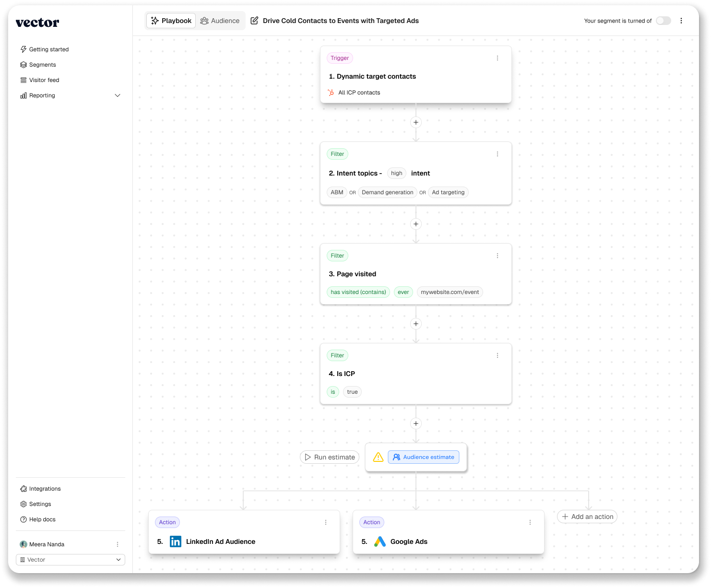Click Audience estimate button
711x588 pixels.
point(424,457)
